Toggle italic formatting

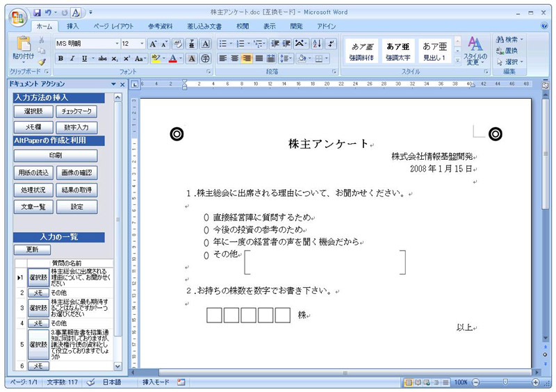point(72,58)
